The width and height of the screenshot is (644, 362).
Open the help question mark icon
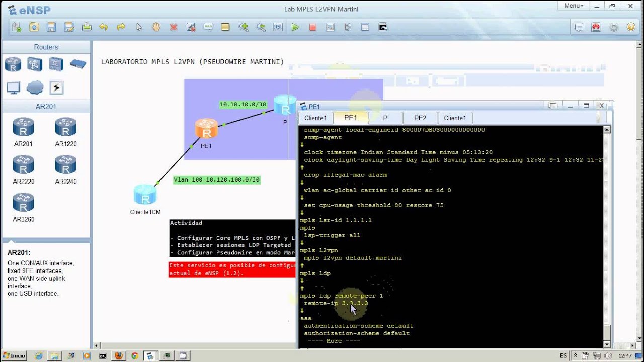[x=631, y=27]
